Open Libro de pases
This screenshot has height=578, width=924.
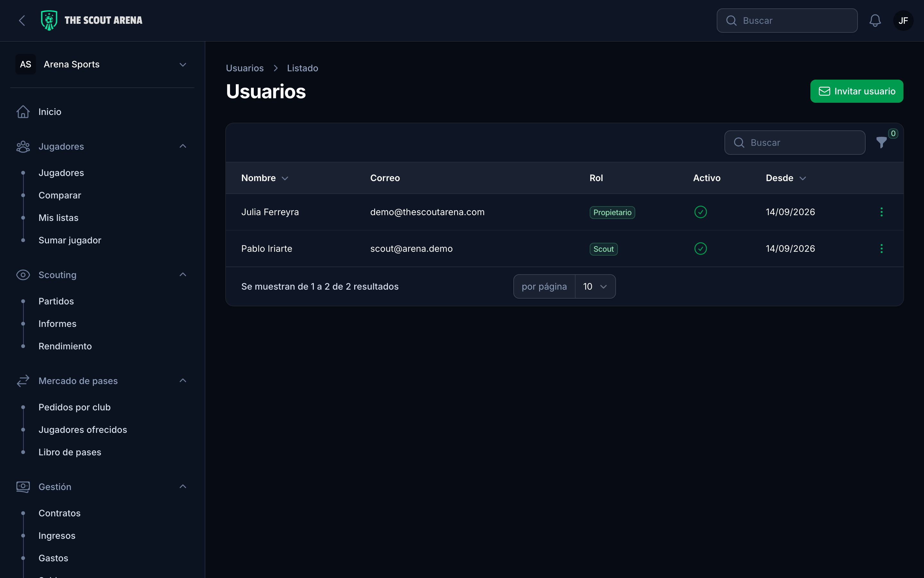tap(70, 453)
